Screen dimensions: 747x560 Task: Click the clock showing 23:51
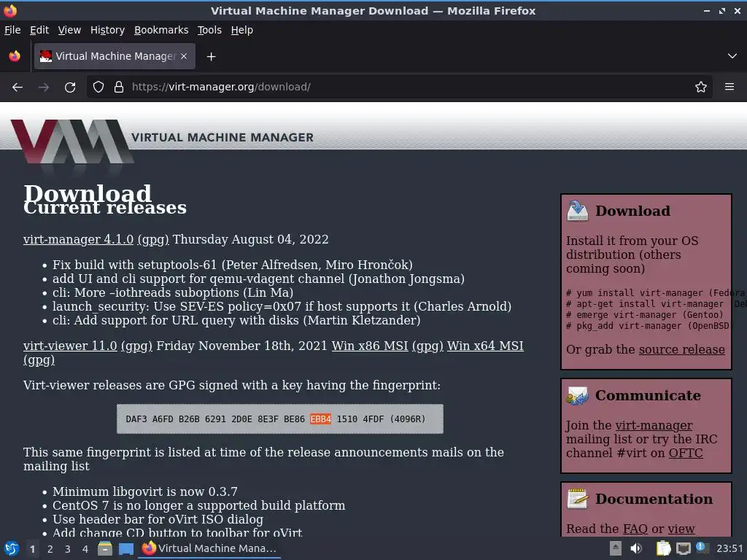[x=729, y=548]
